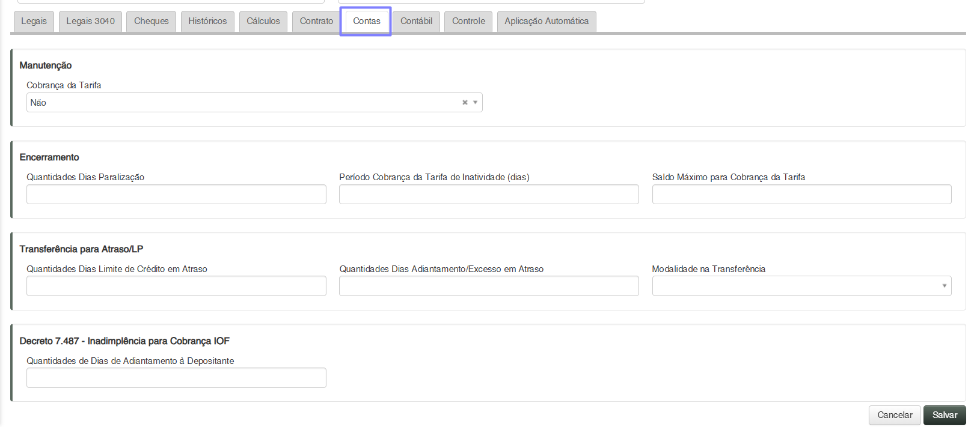
Task: Switch to the Contrato tab
Action: 316,21
